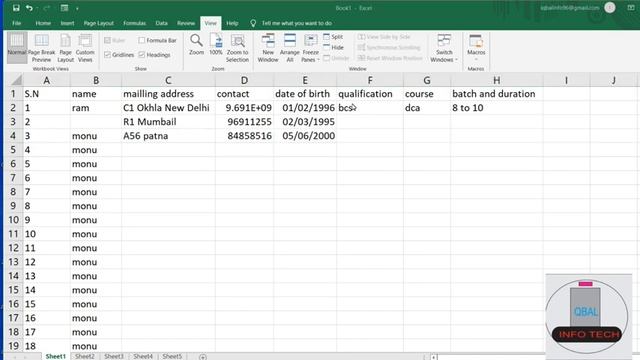The height and width of the screenshot is (360, 640).
Task: Click Hide window option
Action: 333,47
